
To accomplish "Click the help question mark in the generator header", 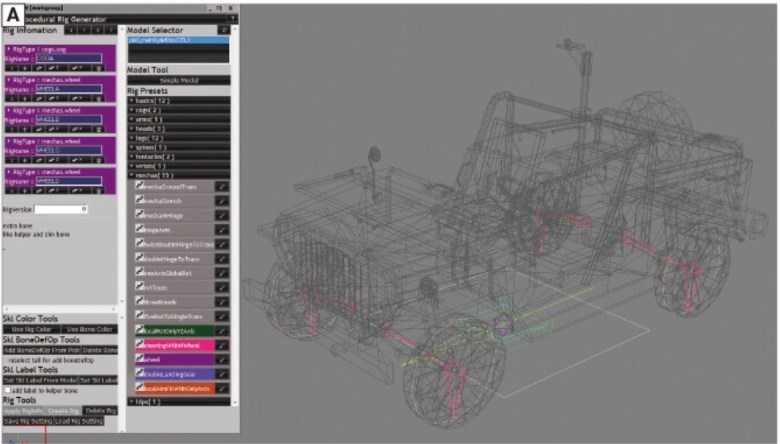I will [232, 19].
